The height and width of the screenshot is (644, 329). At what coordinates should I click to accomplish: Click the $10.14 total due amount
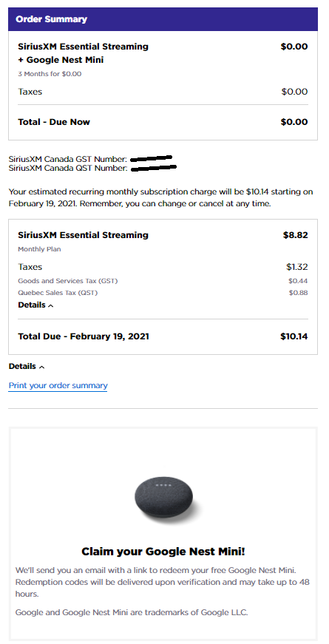point(294,336)
